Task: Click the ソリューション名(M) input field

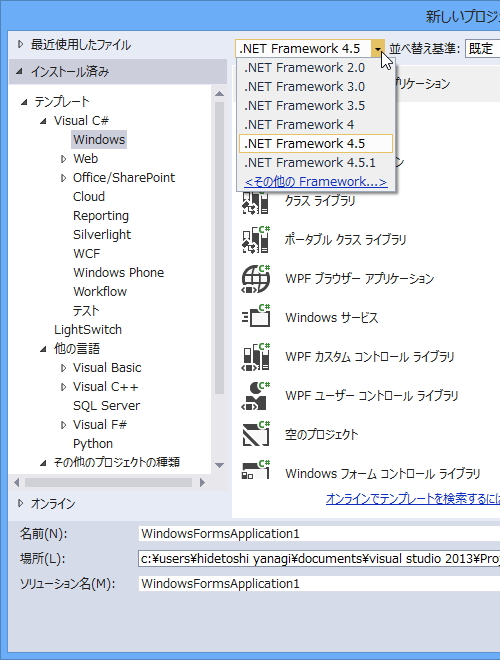Action: (x=319, y=584)
